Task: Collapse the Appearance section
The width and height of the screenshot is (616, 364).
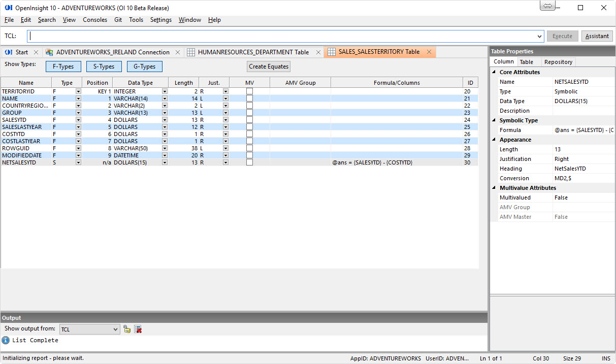Action: click(494, 140)
